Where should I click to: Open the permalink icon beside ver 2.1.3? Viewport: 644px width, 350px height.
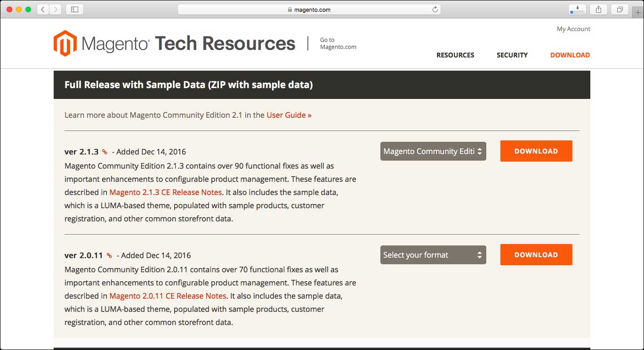tap(105, 152)
